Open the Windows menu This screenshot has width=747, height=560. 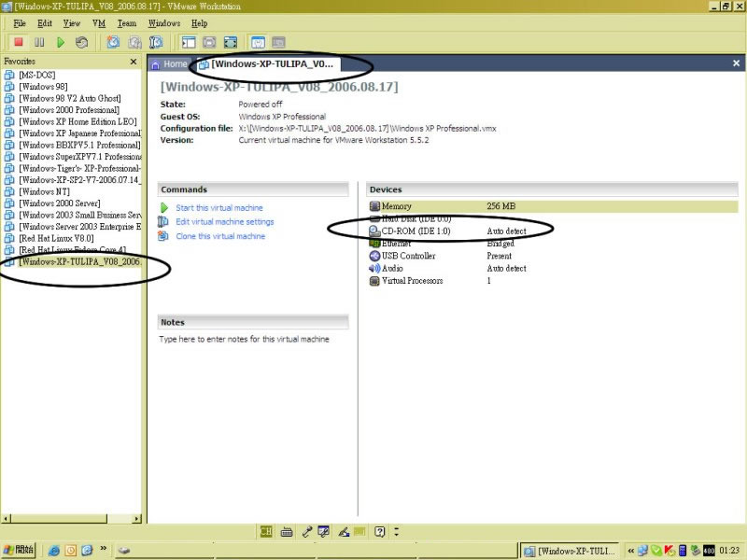(x=164, y=23)
